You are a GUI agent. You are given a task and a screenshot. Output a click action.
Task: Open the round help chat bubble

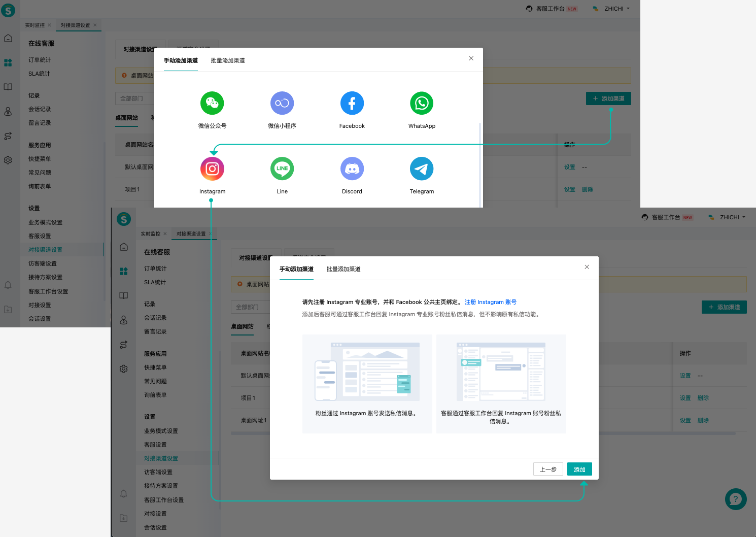click(x=736, y=499)
